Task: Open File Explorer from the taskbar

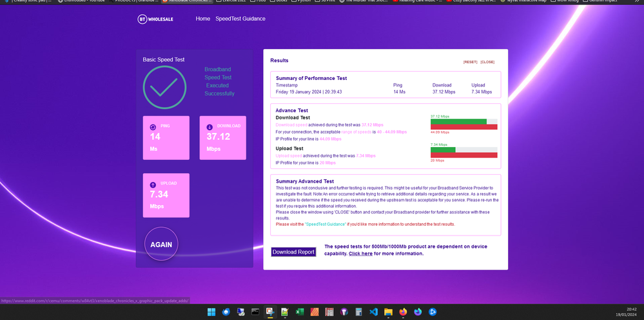Action: pos(389,312)
